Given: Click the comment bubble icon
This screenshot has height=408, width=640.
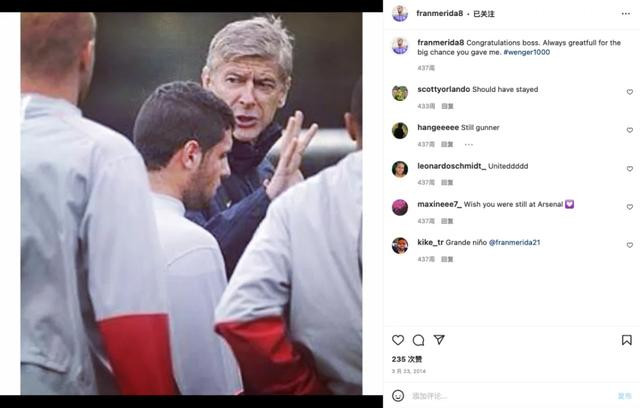Looking at the screenshot, I should [x=418, y=340].
